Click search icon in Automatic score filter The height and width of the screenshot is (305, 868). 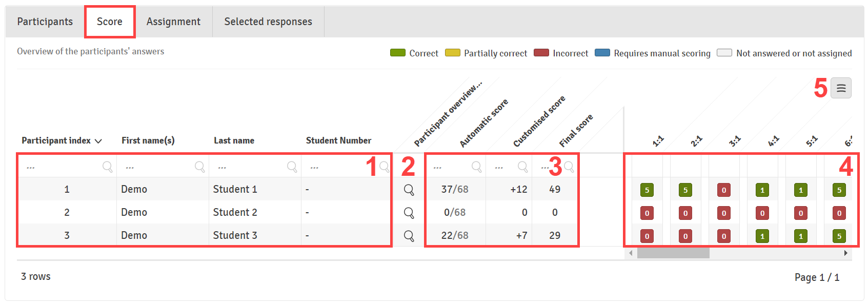[476, 167]
